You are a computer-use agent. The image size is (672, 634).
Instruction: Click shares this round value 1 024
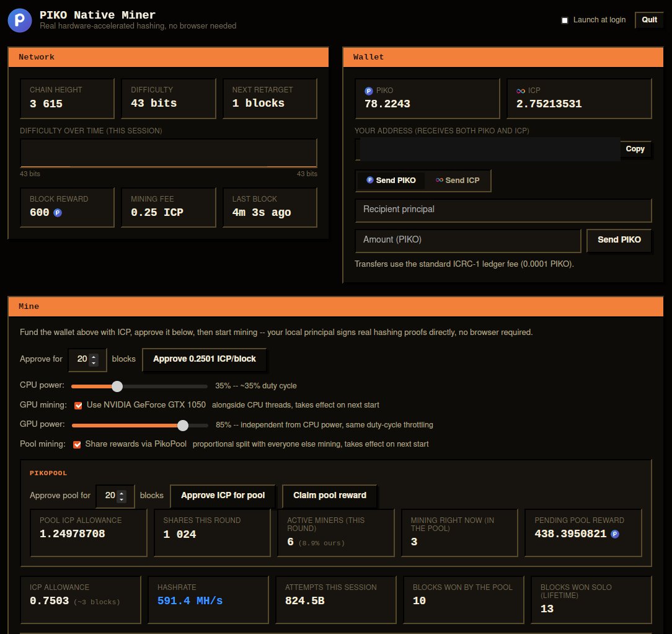180,535
